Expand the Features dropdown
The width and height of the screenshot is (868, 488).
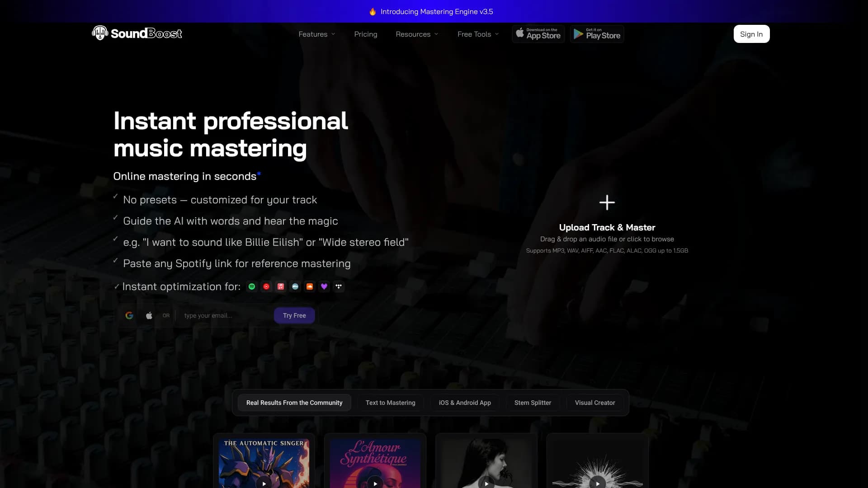[316, 34]
